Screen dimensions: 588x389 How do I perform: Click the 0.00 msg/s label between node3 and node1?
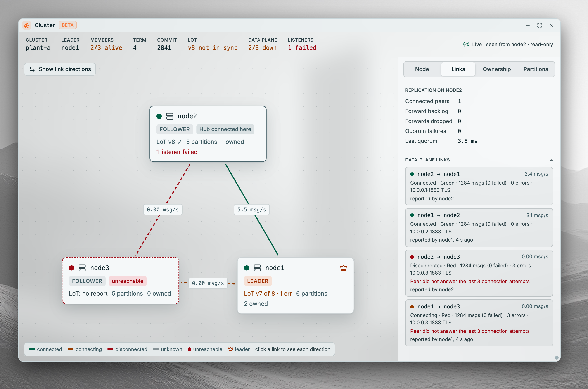[208, 283]
